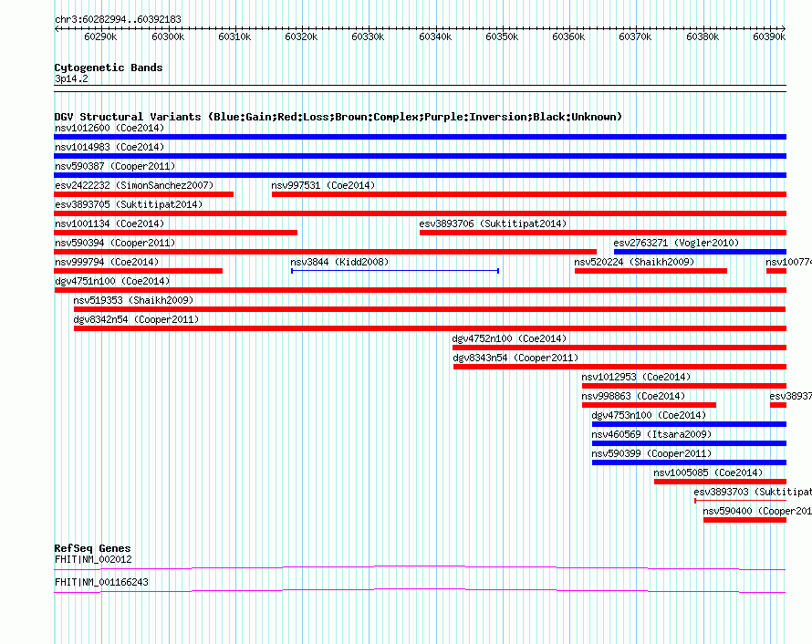Open nsv999794 (Coe2014) variant
This screenshot has width=812, height=644.
(x=107, y=262)
